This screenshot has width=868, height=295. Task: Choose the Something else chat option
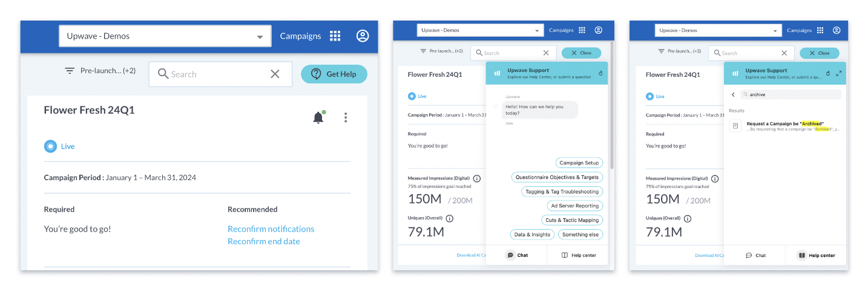pos(580,235)
